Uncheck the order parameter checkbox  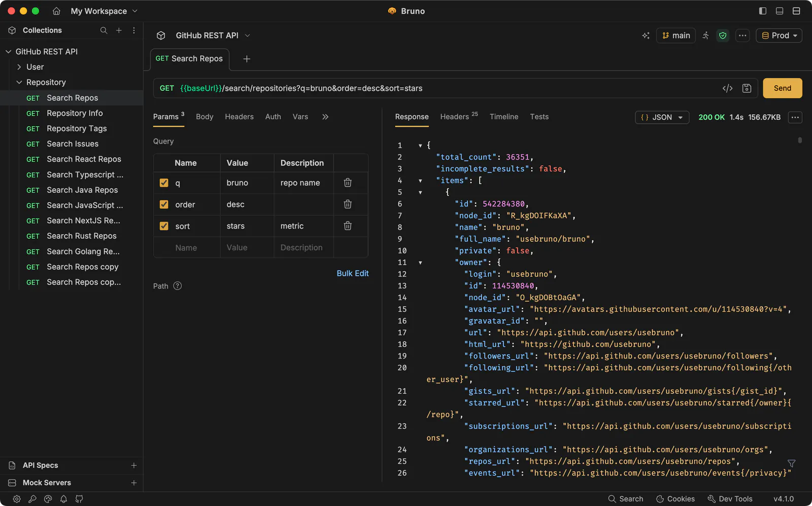[164, 204]
